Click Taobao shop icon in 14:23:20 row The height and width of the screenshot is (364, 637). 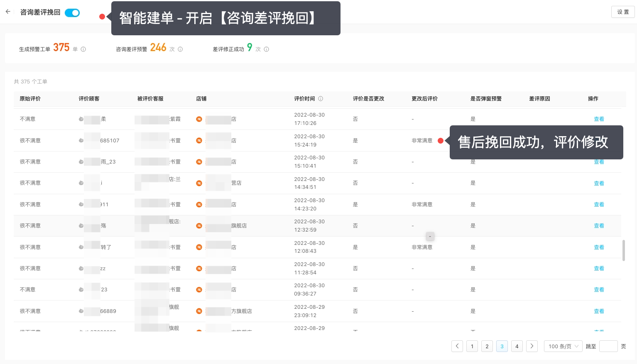coord(199,205)
